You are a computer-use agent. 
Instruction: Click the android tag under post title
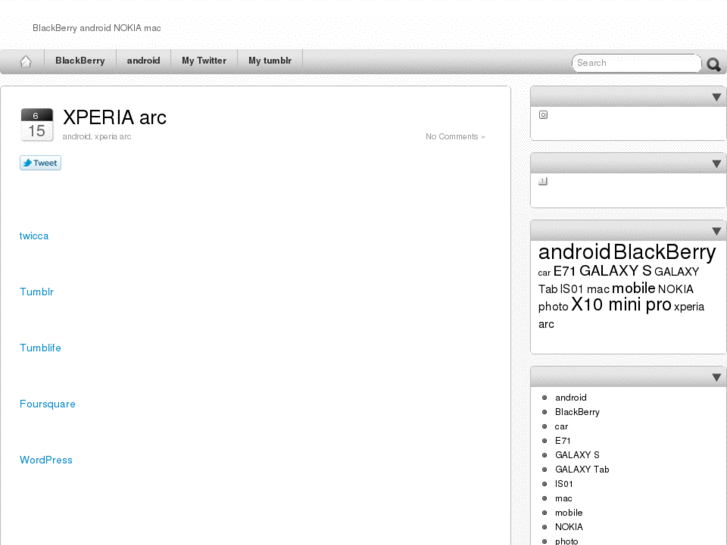76,136
